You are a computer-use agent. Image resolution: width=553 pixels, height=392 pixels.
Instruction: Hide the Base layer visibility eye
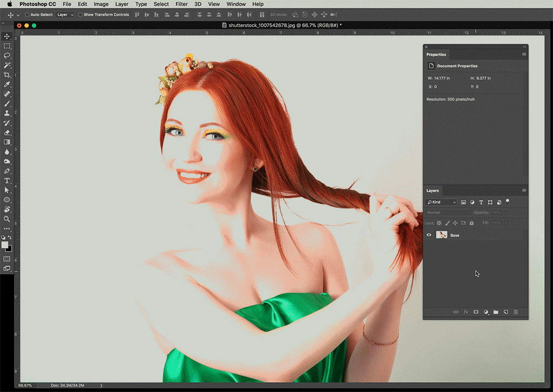point(429,235)
